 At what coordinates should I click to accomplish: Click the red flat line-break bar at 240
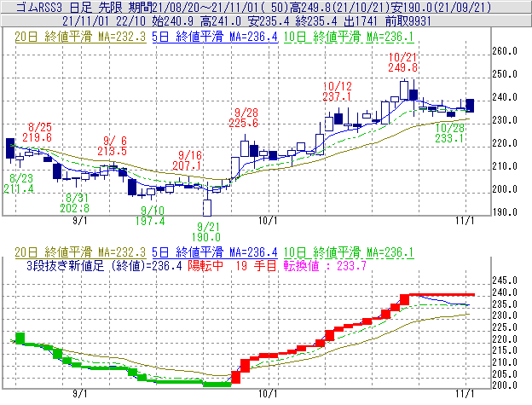click(x=442, y=295)
